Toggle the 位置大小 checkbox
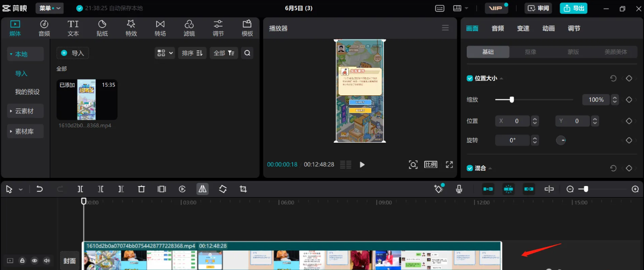The image size is (644, 270). click(470, 78)
